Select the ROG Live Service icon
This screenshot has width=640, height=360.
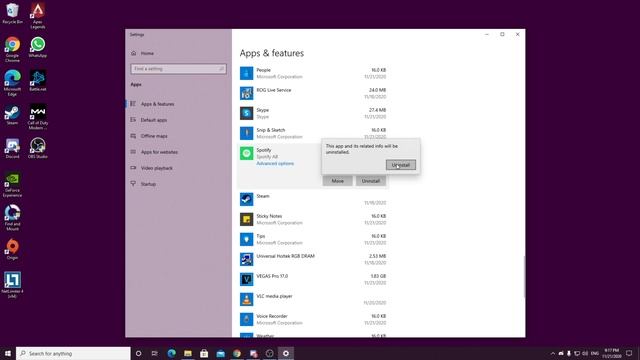click(246, 93)
